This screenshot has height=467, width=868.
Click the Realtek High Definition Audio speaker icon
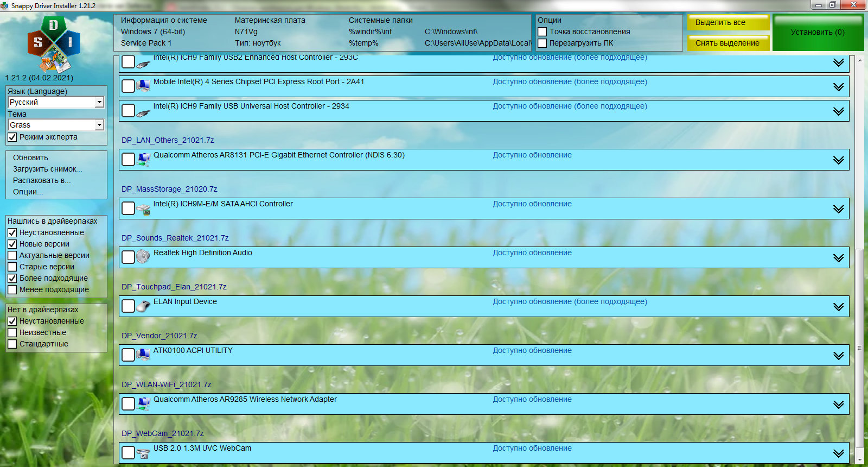coord(143,257)
